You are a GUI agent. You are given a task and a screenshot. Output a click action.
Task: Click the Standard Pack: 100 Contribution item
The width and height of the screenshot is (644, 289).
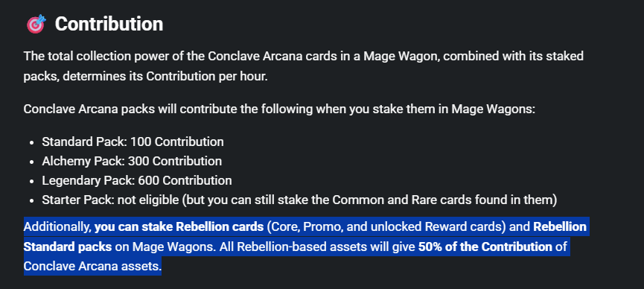pyautogui.click(x=133, y=142)
